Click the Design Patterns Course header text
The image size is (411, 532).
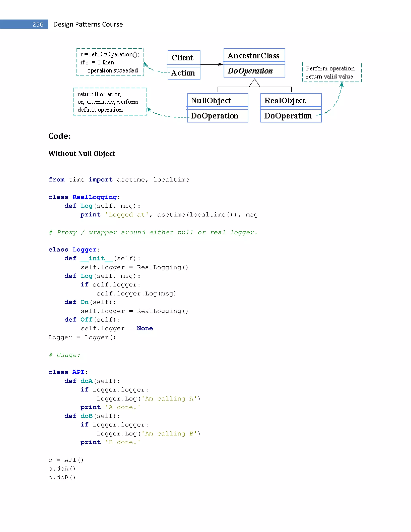pyautogui.click(x=88, y=24)
